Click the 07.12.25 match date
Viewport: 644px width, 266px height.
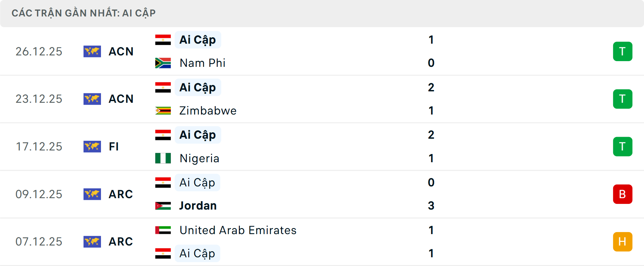pos(39,242)
